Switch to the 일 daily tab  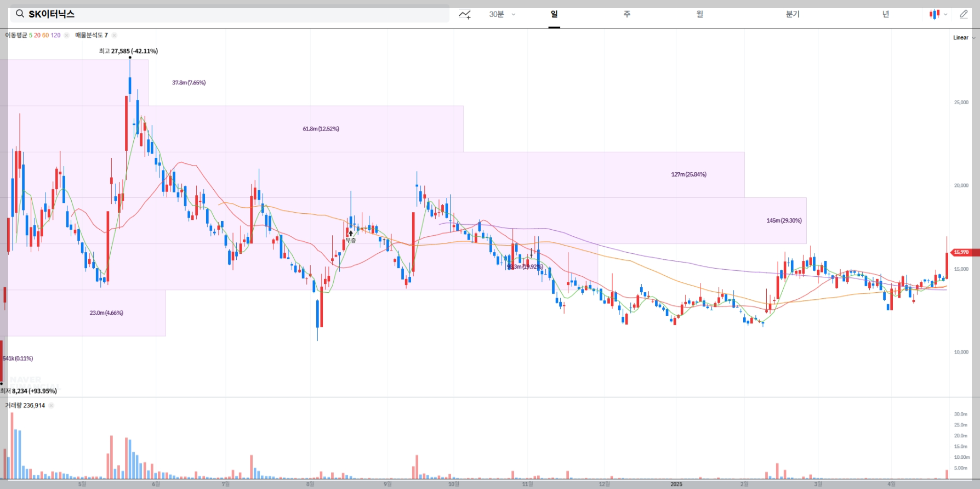[x=554, y=14]
